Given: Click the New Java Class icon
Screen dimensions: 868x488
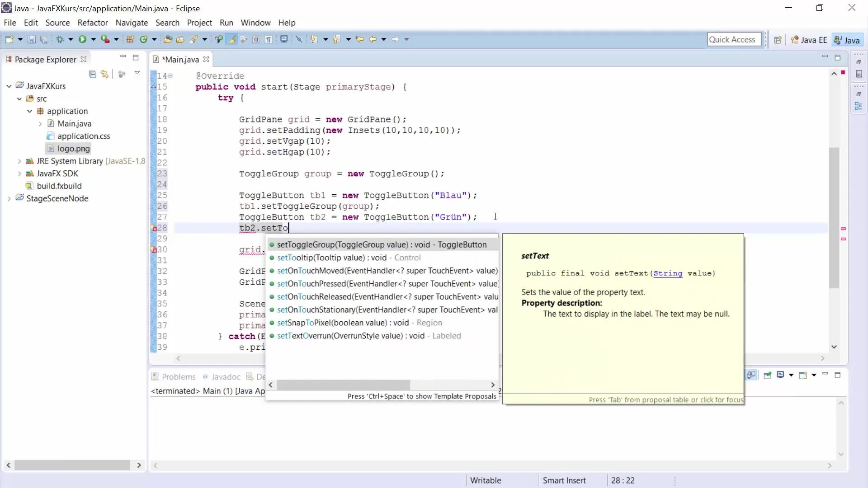Looking at the screenshot, I should coord(144,39).
